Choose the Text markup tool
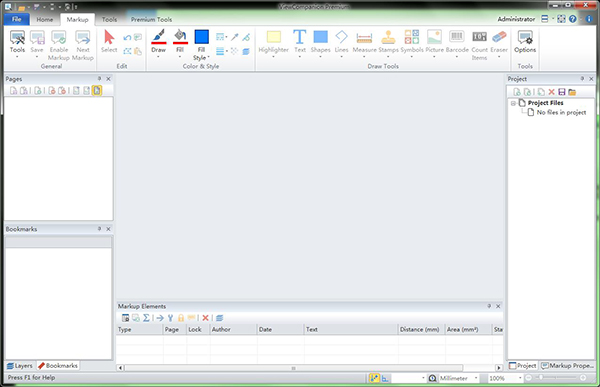 point(300,43)
